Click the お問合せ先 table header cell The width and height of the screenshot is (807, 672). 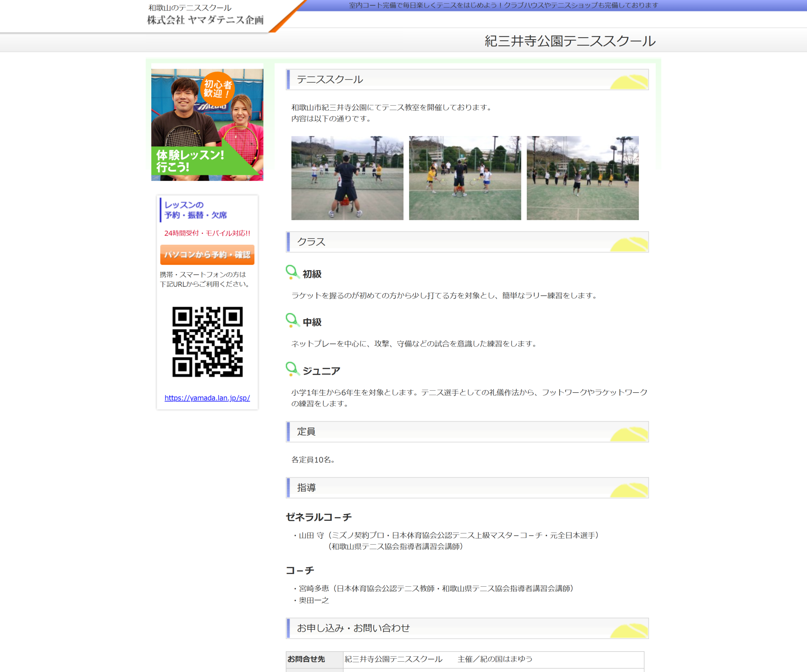(x=314, y=659)
